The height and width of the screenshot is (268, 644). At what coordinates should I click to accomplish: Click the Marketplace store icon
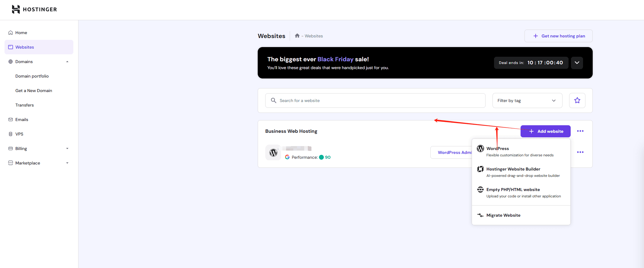click(x=11, y=163)
